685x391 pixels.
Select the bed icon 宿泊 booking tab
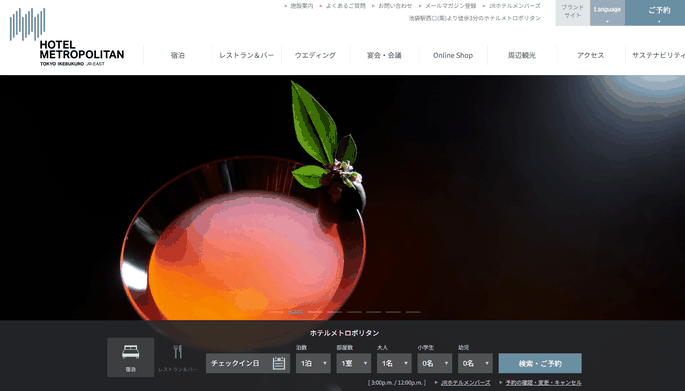point(131,357)
